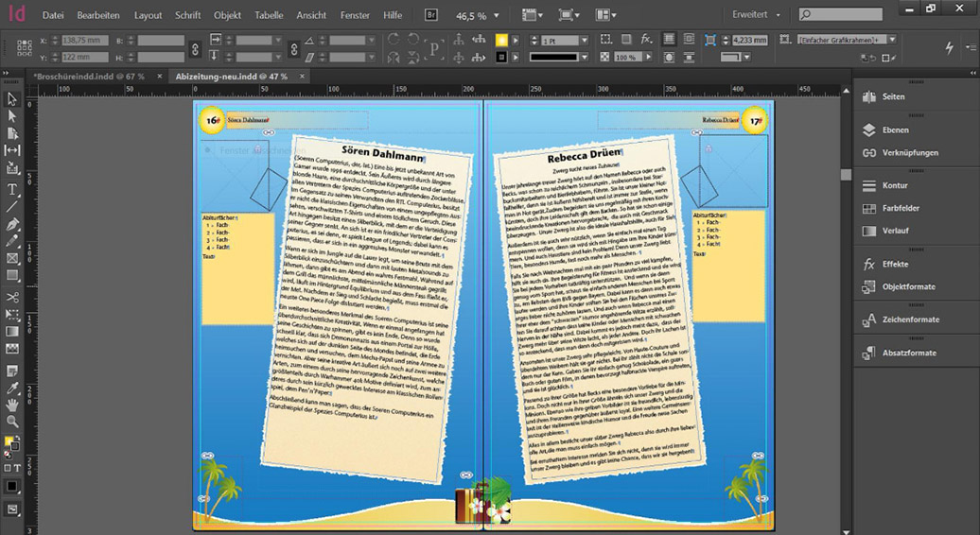
Task: Click the yellow fill color swatch in control bar
Action: click(502, 41)
